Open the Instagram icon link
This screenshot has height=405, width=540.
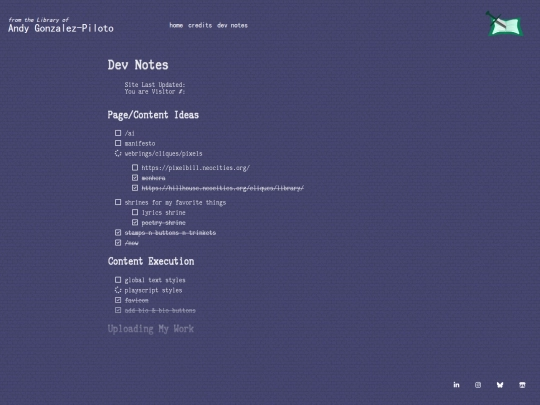tap(478, 385)
